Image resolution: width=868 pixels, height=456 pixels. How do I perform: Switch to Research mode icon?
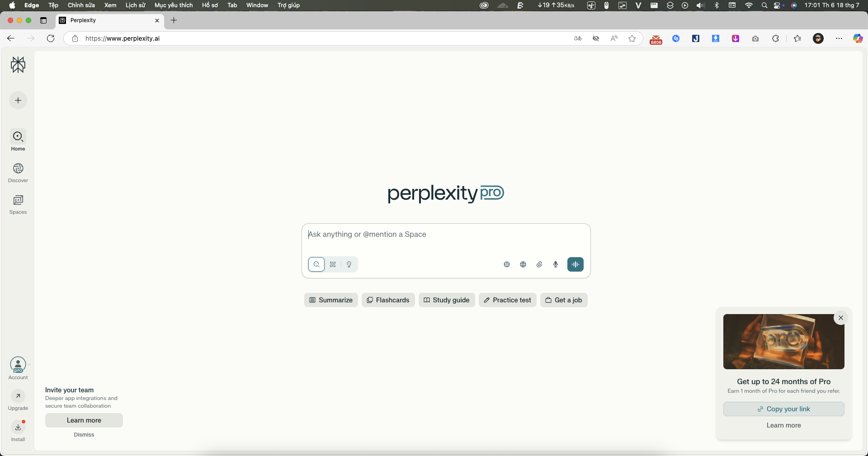tap(333, 264)
